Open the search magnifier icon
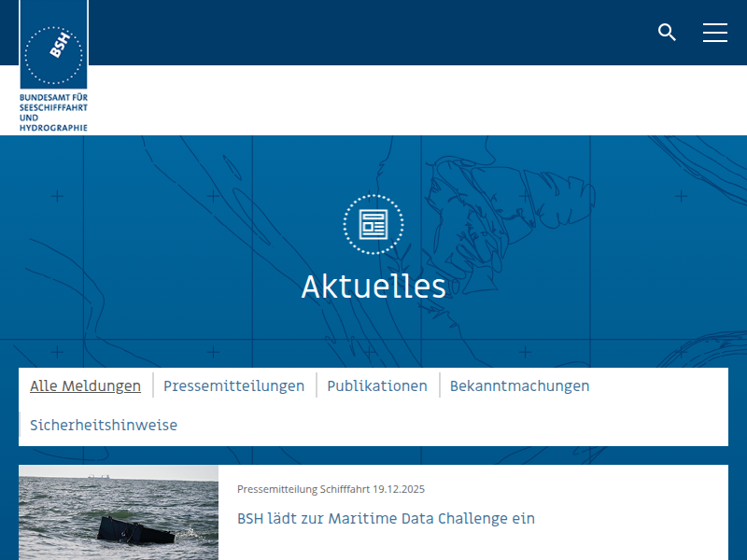Viewport: 747px width, 560px height. [667, 33]
